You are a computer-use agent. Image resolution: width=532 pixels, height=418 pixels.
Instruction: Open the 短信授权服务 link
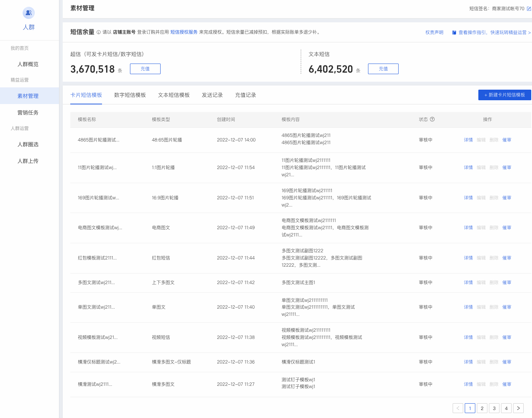pyautogui.click(x=184, y=32)
